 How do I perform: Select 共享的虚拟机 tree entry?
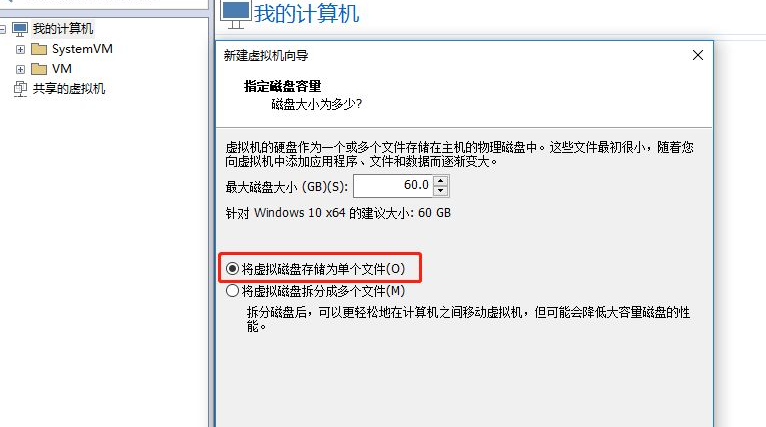[x=69, y=89]
